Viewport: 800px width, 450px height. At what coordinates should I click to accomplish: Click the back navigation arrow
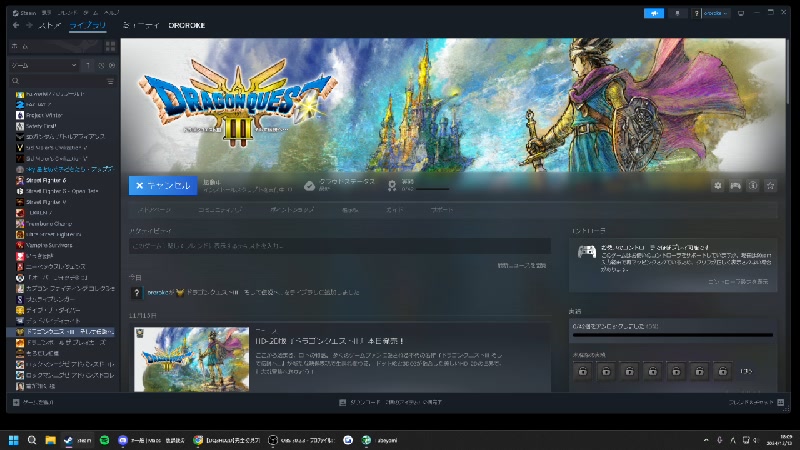click(x=13, y=25)
